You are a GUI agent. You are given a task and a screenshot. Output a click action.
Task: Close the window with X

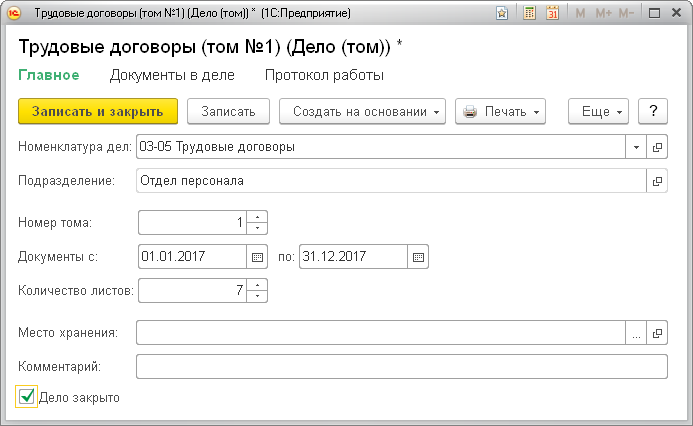coord(676,13)
